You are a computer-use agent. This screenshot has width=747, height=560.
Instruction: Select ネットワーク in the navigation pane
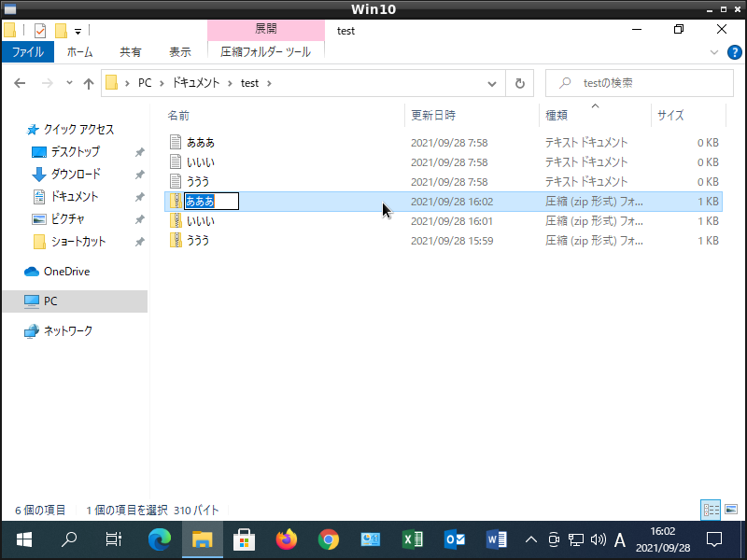[67, 331]
